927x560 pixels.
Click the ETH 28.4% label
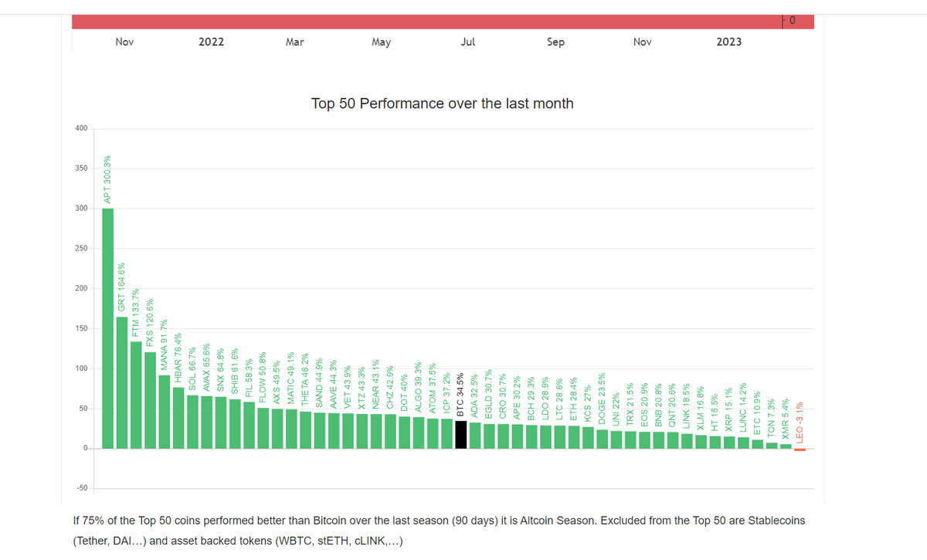pos(573,399)
